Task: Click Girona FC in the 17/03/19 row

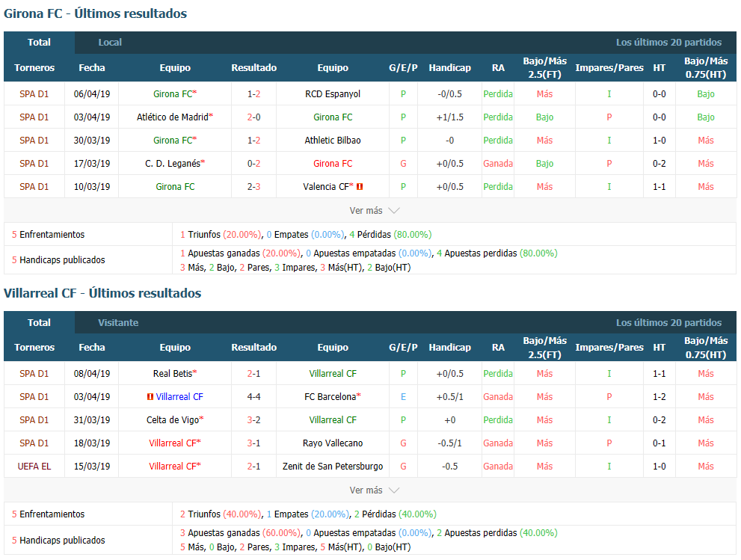Action: tap(333, 164)
